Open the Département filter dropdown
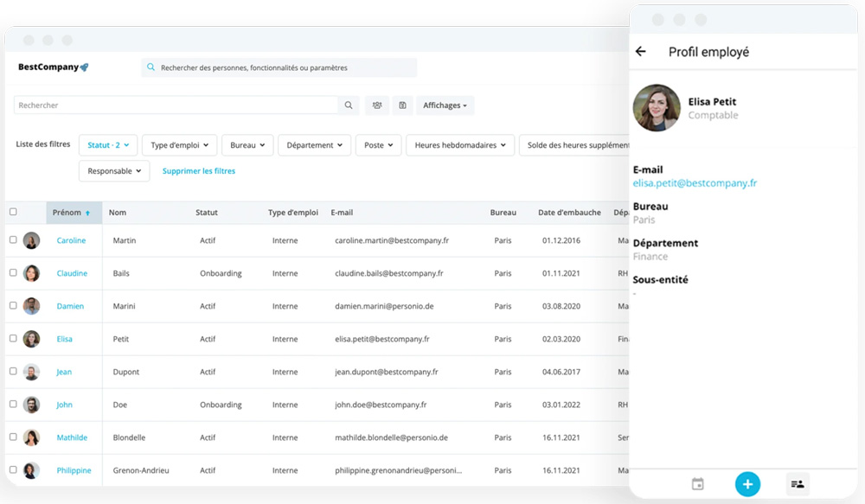Screen dimensions: 865x504 (x=315, y=145)
